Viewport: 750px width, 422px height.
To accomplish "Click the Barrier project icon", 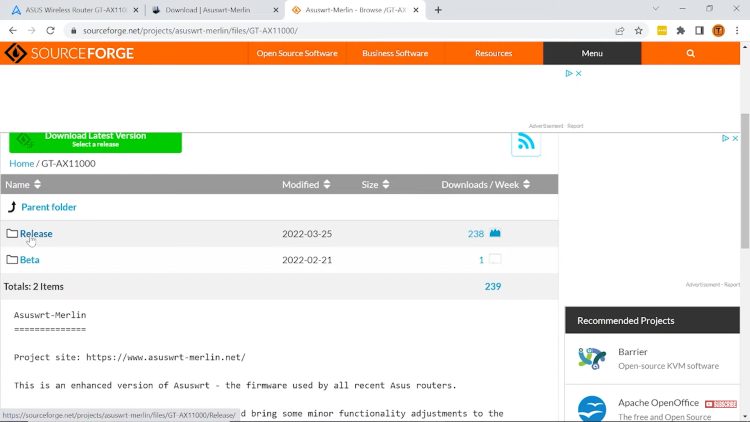I will (592, 358).
